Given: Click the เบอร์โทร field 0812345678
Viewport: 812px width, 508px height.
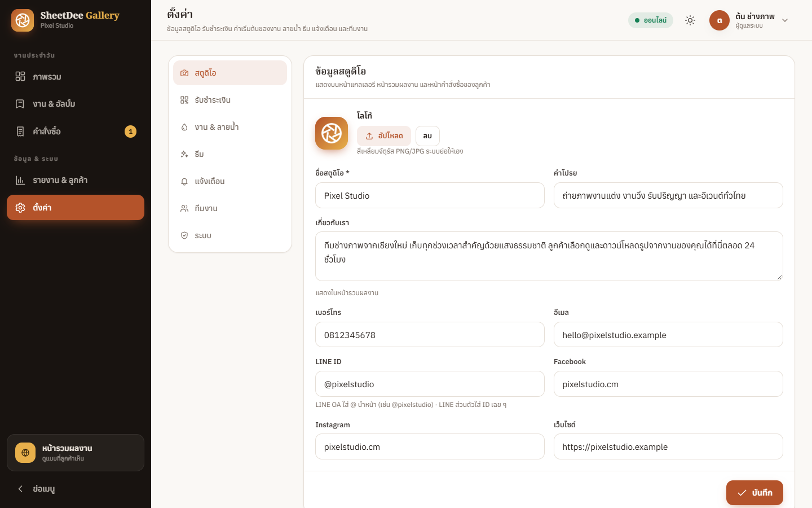Looking at the screenshot, I should (430, 335).
